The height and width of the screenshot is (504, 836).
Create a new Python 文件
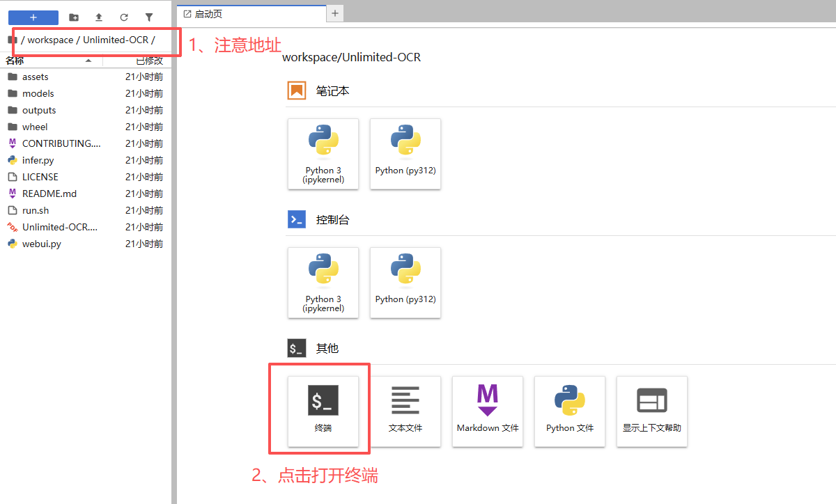point(570,411)
